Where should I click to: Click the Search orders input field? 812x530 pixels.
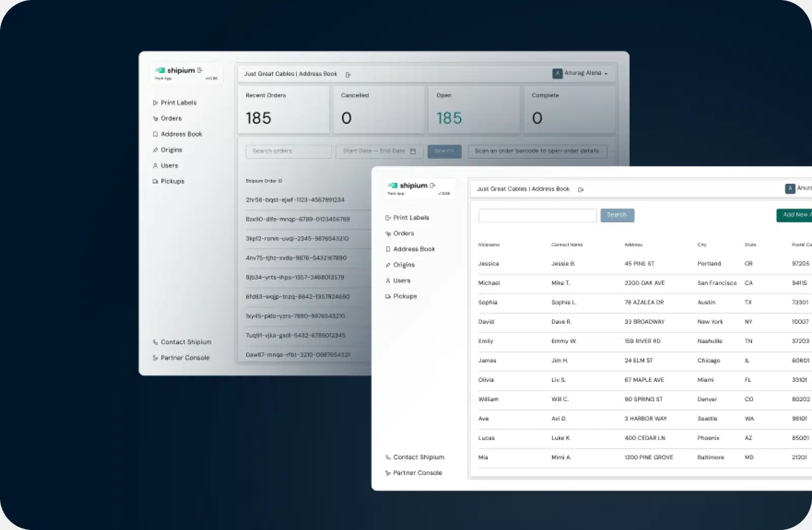(288, 151)
